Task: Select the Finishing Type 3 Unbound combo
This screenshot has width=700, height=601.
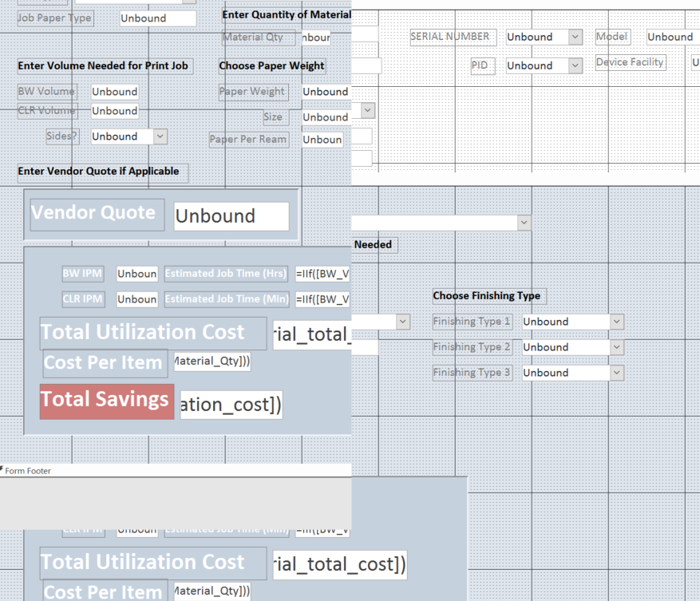Action: tap(573, 373)
